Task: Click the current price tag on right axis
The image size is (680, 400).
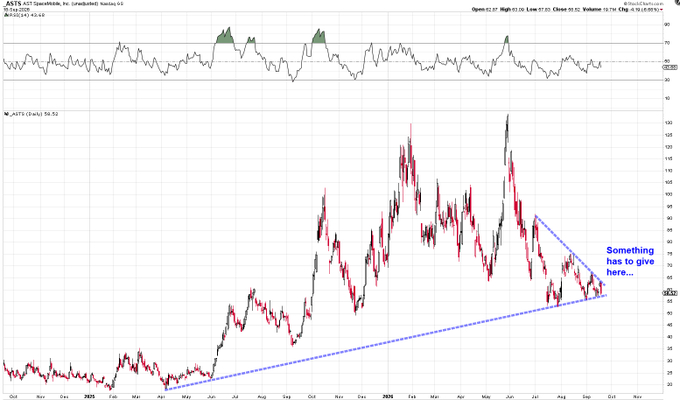Action: [x=670, y=294]
